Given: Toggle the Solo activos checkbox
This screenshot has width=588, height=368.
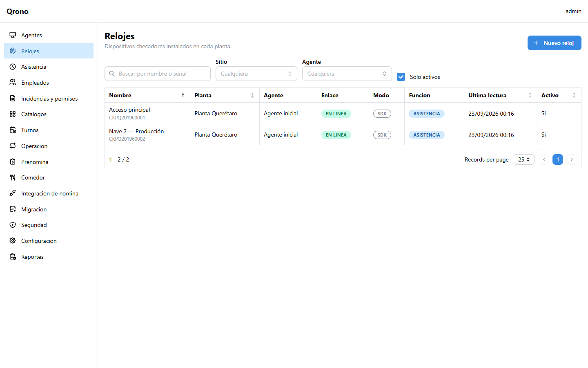Looking at the screenshot, I should click(401, 77).
